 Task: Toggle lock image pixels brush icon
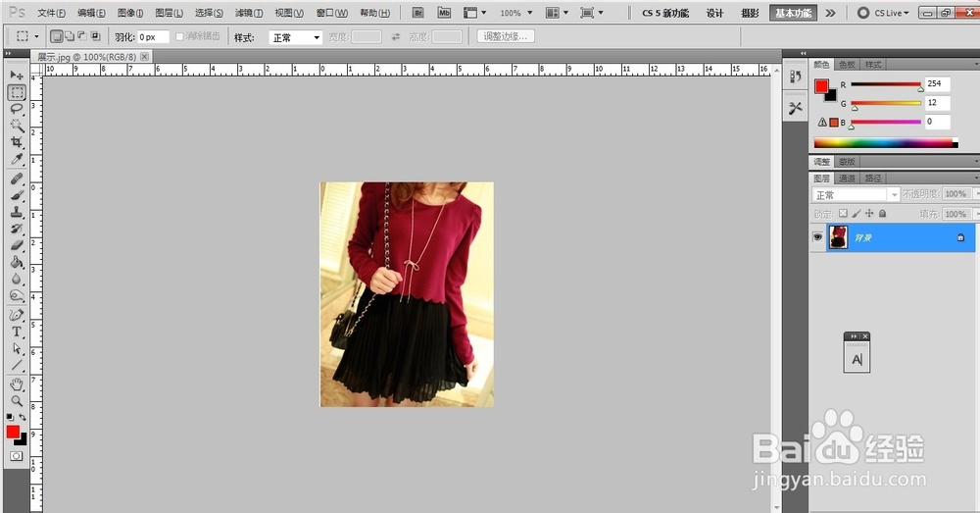pyautogui.click(x=857, y=213)
